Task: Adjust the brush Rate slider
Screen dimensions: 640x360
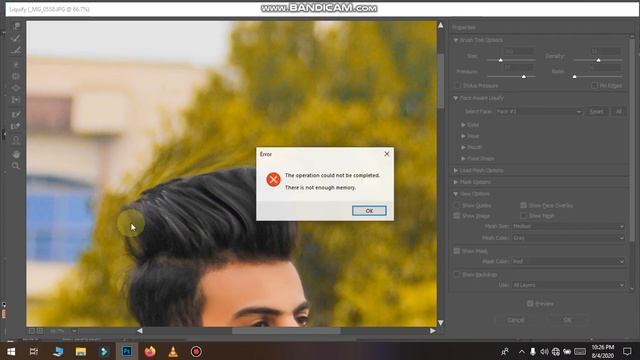Action: (x=598, y=76)
